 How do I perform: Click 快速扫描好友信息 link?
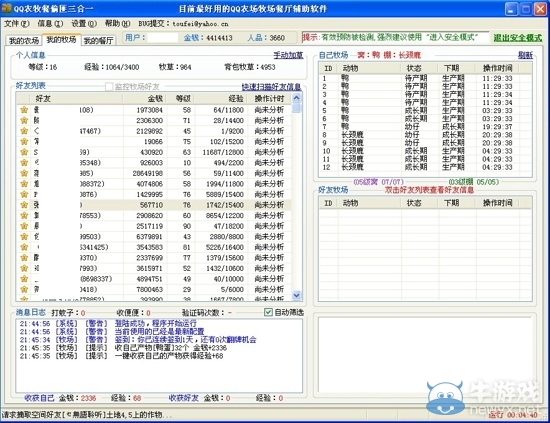tap(271, 87)
